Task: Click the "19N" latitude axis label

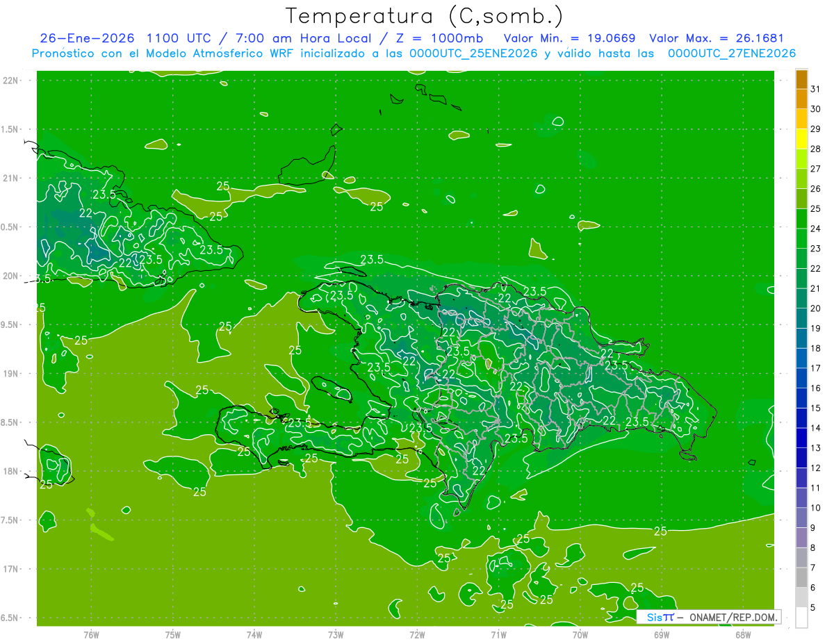Action: (x=10, y=373)
